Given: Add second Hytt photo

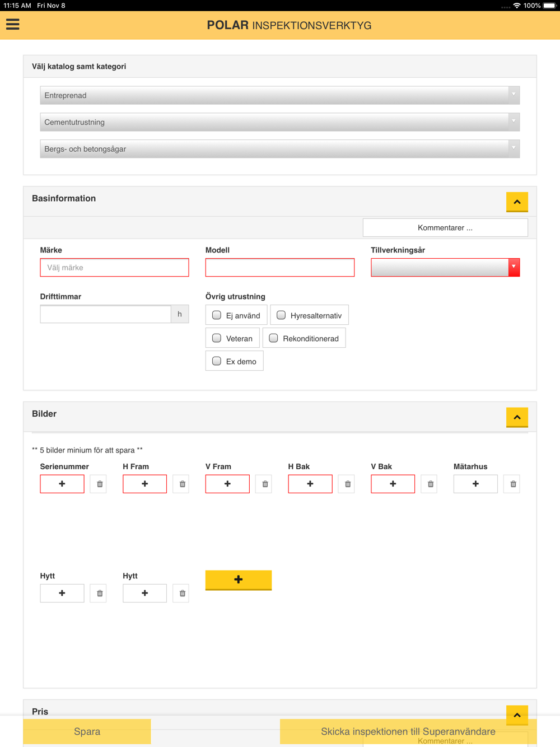Looking at the screenshot, I should (x=144, y=593).
